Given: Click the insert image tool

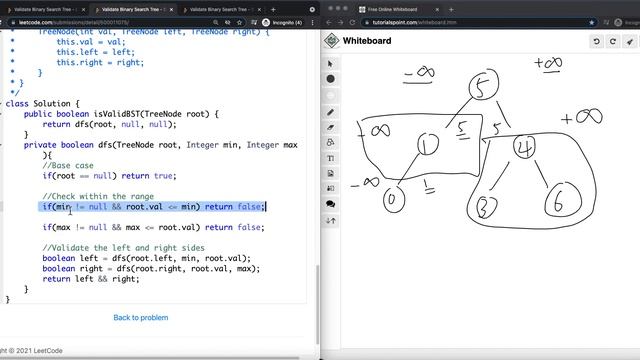Looking at the screenshot, I should (x=331, y=173).
